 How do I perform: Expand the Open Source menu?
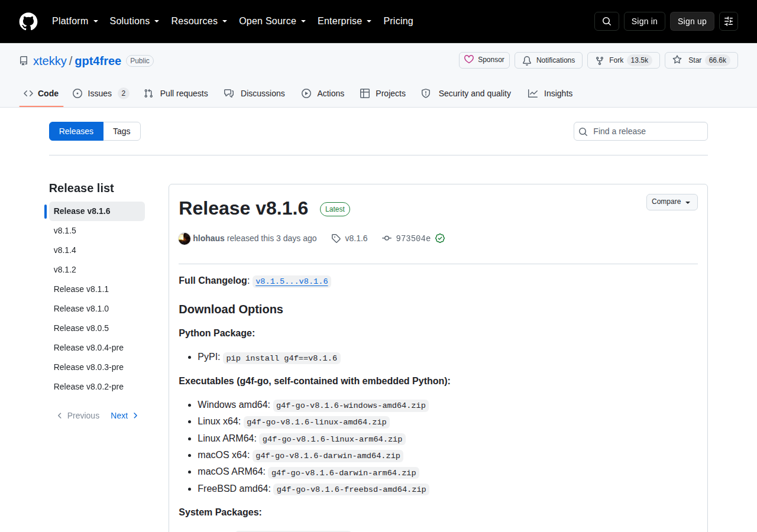(x=272, y=21)
